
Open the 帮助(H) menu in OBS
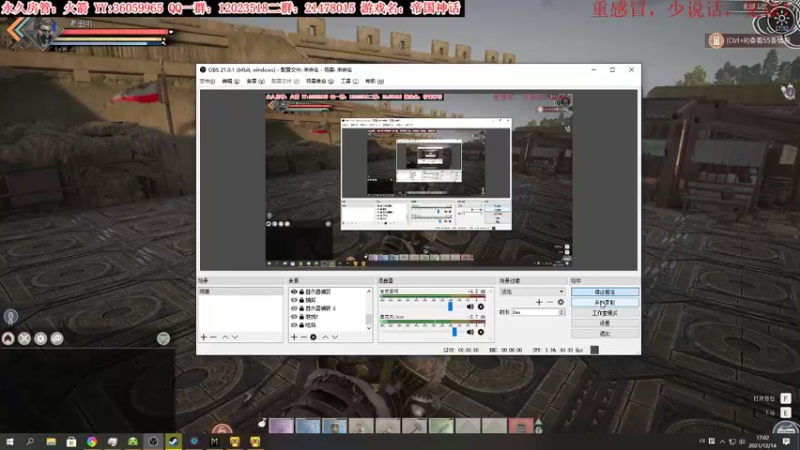(374, 81)
